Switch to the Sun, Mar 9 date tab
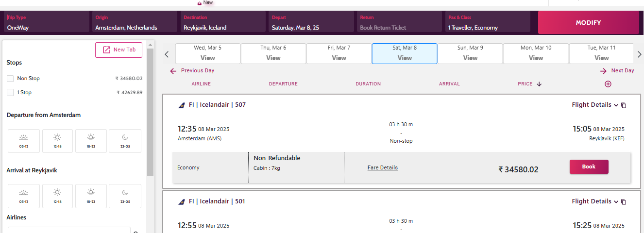The width and height of the screenshot is (644, 233). [x=470, y=53]
